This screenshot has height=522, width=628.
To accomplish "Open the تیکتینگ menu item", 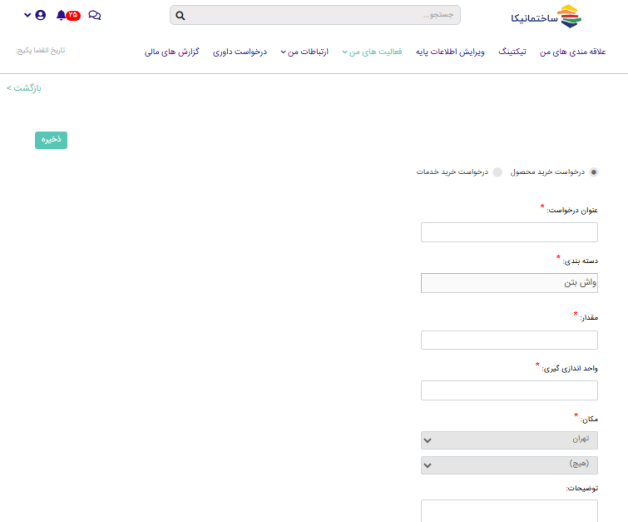I will [x=512, y=52].
